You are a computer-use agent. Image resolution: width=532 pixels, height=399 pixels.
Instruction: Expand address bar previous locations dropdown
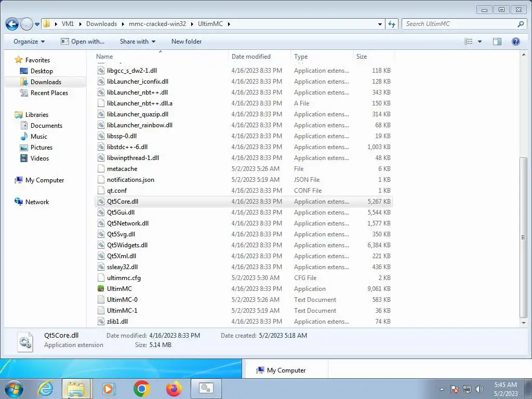(x=380, y=24)
